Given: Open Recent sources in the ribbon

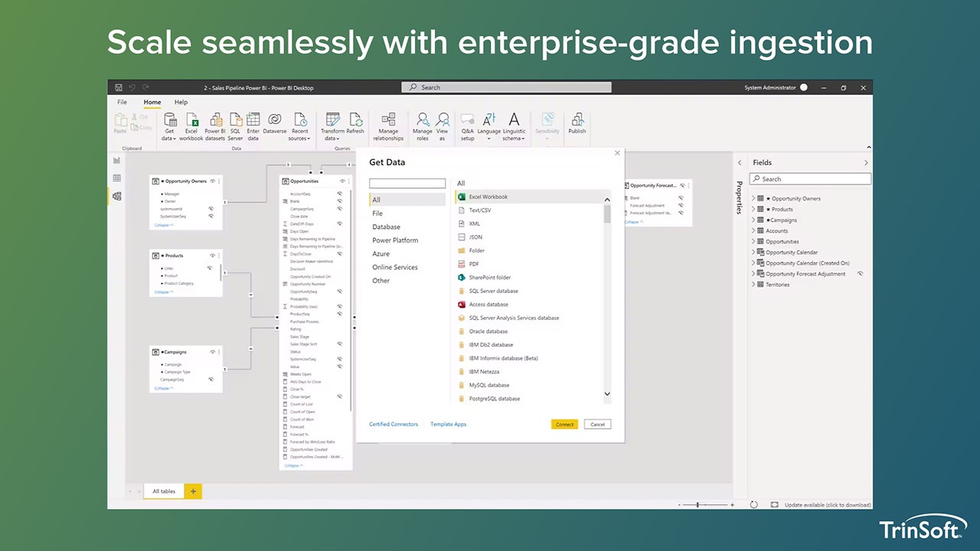Looking at the screenshot, I should pos(299,126).
